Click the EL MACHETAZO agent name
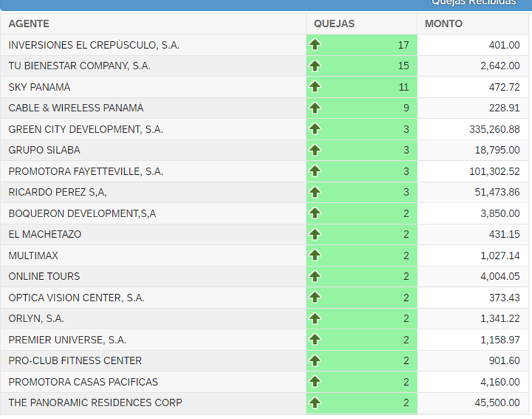This screenshot has width=532, height=419. [x=45, y=234]
